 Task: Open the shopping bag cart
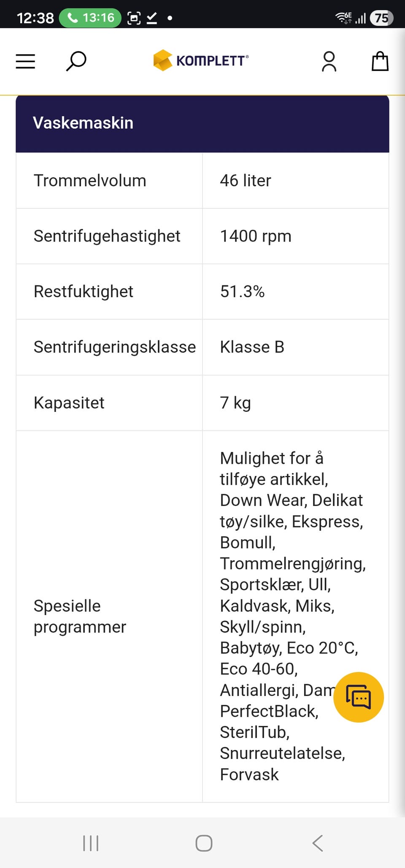[380, 62]
